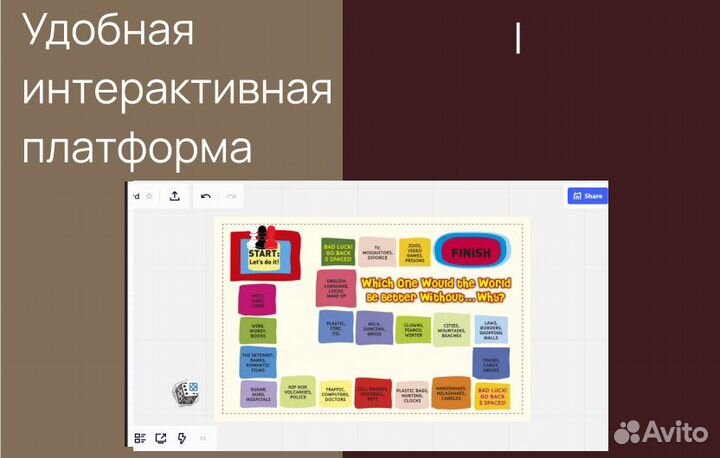Select the Traffic, Computers, Doctors tile
The height and width of the screenshot is (458, 720).
(x=335, y=394)
